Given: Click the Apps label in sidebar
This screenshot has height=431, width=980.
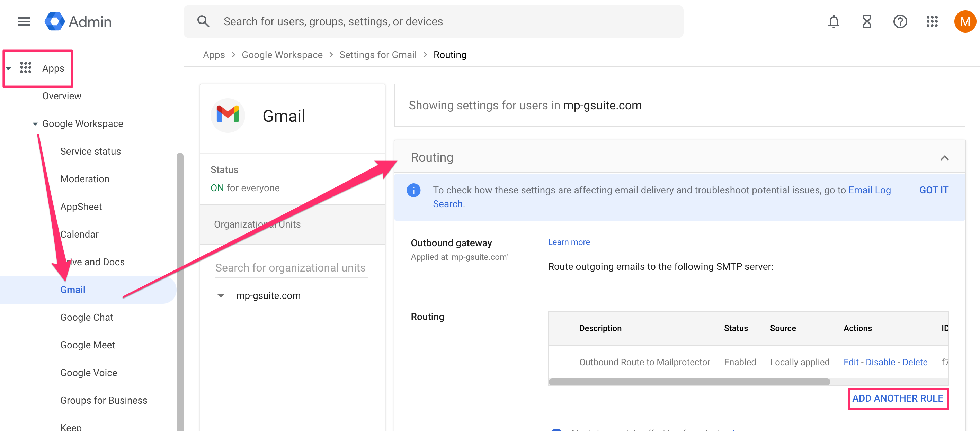Looking at the screenshot, I should pyautogui.click(x=53, y=68).
